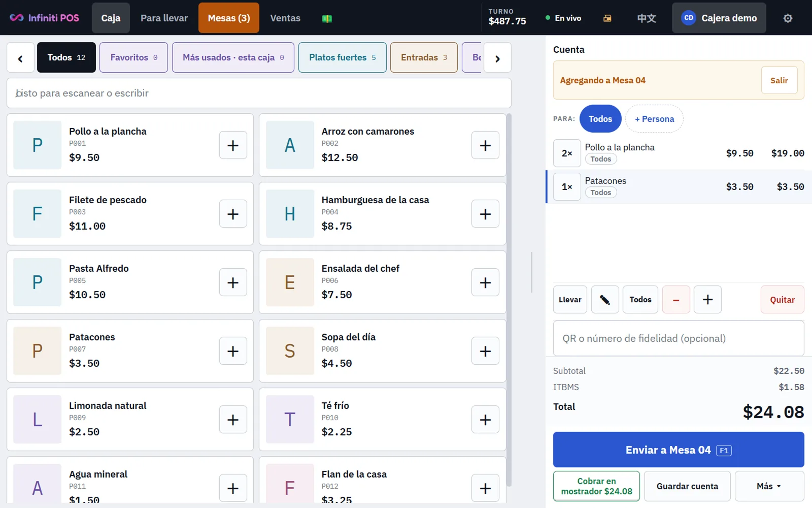812x508 pixels.
Task: Decrease quantity with the red minus button
Action: (676, 300)
